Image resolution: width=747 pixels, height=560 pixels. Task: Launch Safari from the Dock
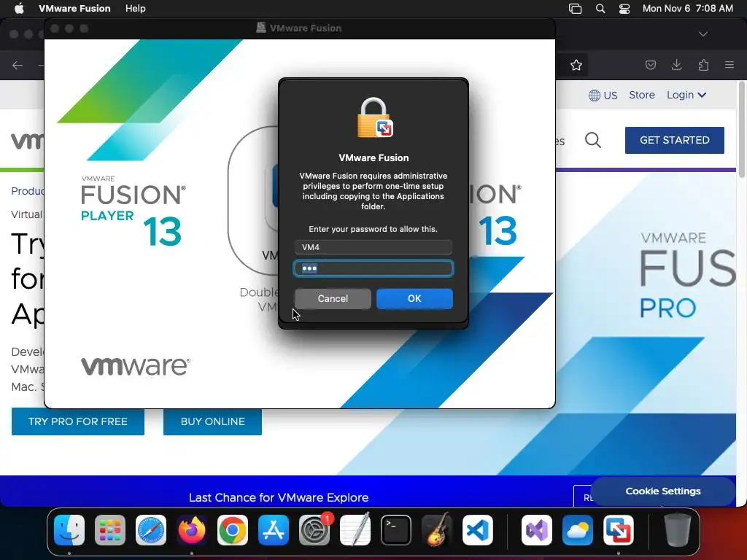tap(151, 530)
